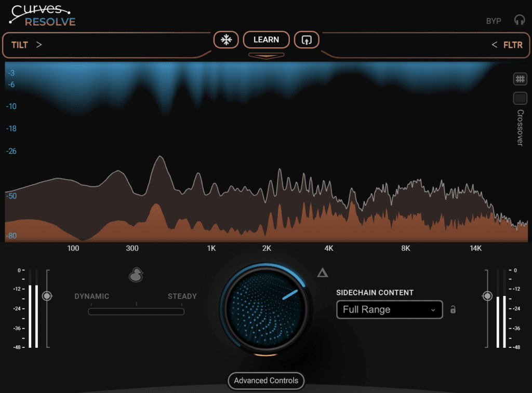This screenshot has width=532, height=393.
Task: Enable the spectrum grid overlay icon
Action: [520, 78]
